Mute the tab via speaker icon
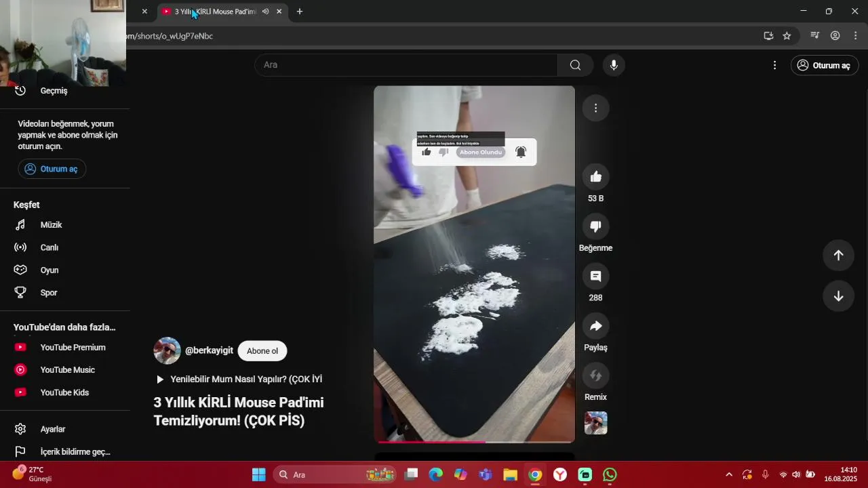This screenshot has width=868, height=488. (265, 12)
